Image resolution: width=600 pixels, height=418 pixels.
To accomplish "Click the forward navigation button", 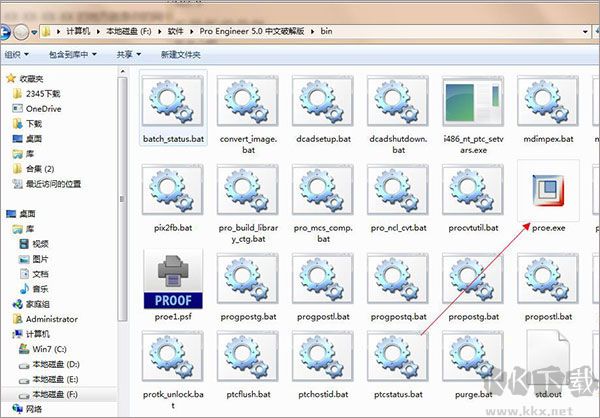I will 21,32.
